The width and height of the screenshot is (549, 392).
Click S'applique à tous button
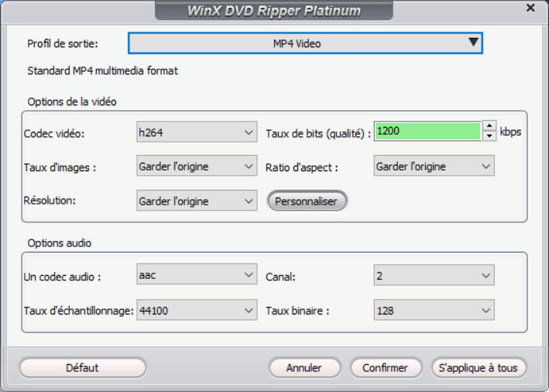tap(479, 367)
